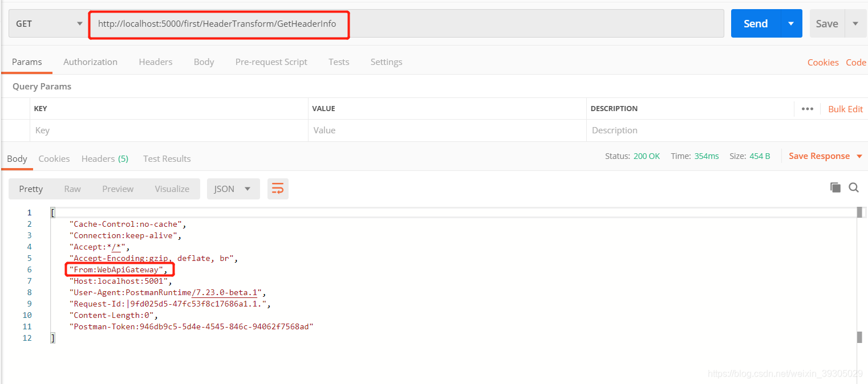Click the query param Key field
This screenshot has width=868, height=384.
[x=169, y=130]
